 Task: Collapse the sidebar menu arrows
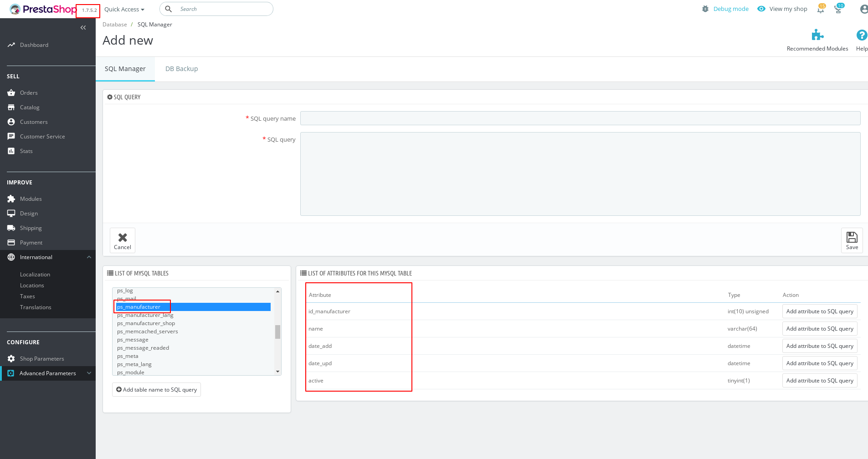tap(83, 28)
